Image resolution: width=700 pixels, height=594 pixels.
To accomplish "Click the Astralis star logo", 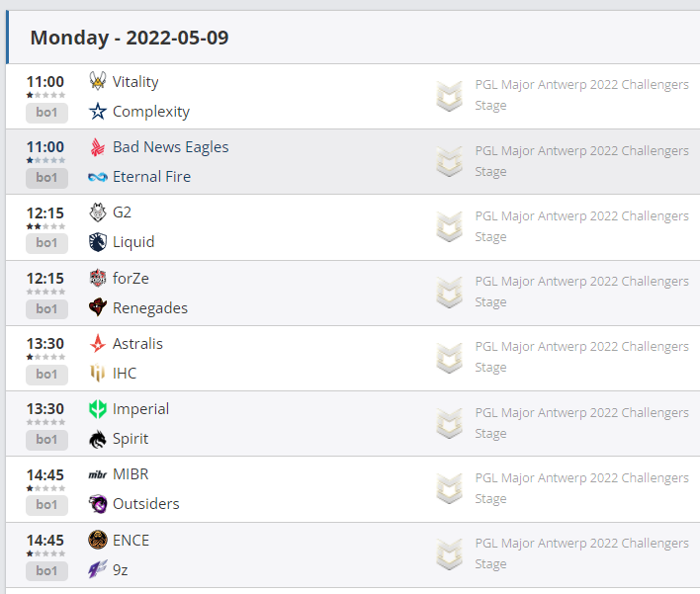I will [x=97, y=344].
